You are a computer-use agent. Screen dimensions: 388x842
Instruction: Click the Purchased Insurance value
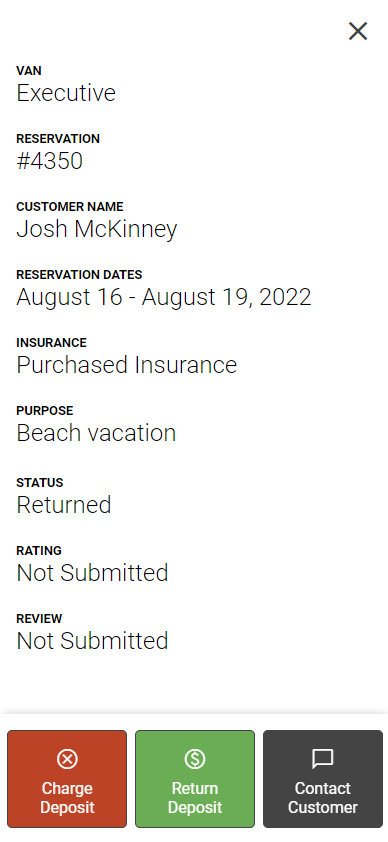127,365
